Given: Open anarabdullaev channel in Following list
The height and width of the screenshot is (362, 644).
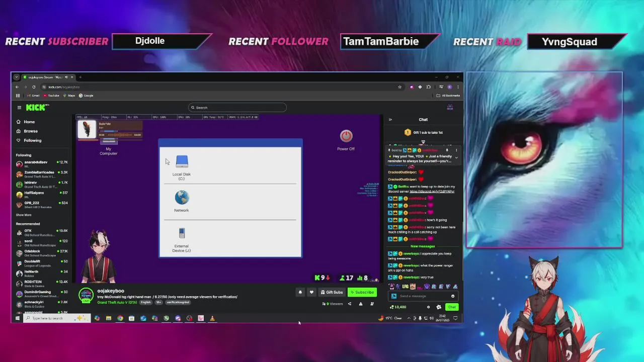Looking at the screenshot, I should 42,163.
